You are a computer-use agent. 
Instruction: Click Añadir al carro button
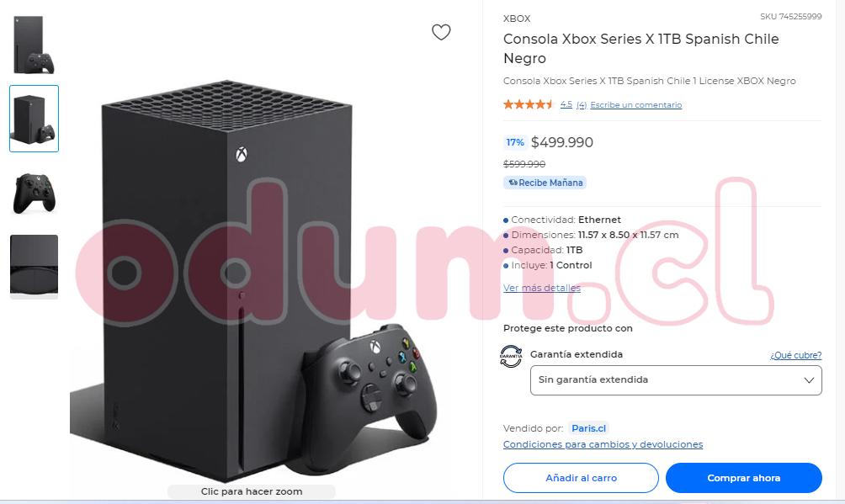click(x=581, y=478)
